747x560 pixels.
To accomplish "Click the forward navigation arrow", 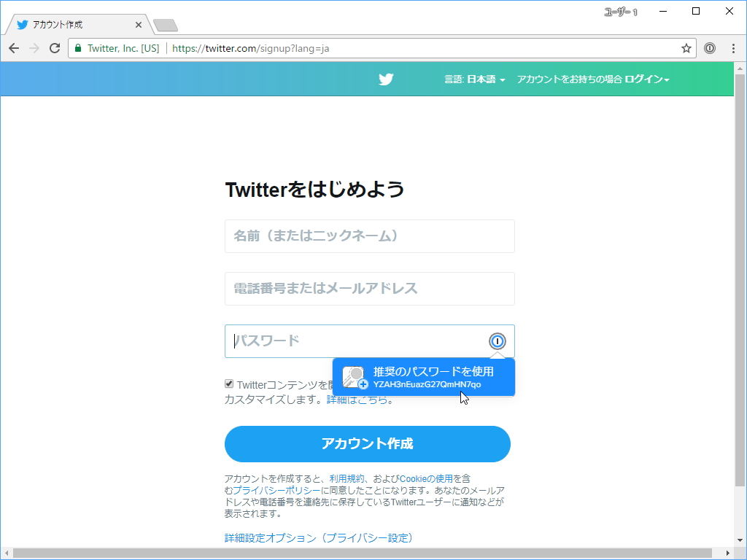I will click(x=34, y=48).
